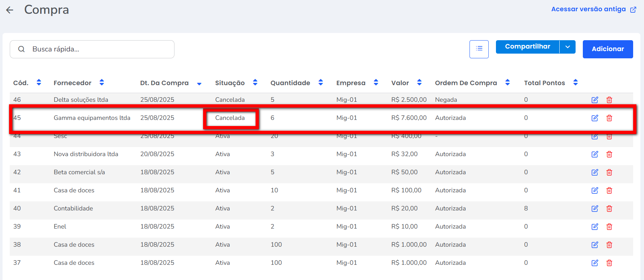Click the Compartilhar button
Viewport: 644px width, 280px height.
click(527, 47)
